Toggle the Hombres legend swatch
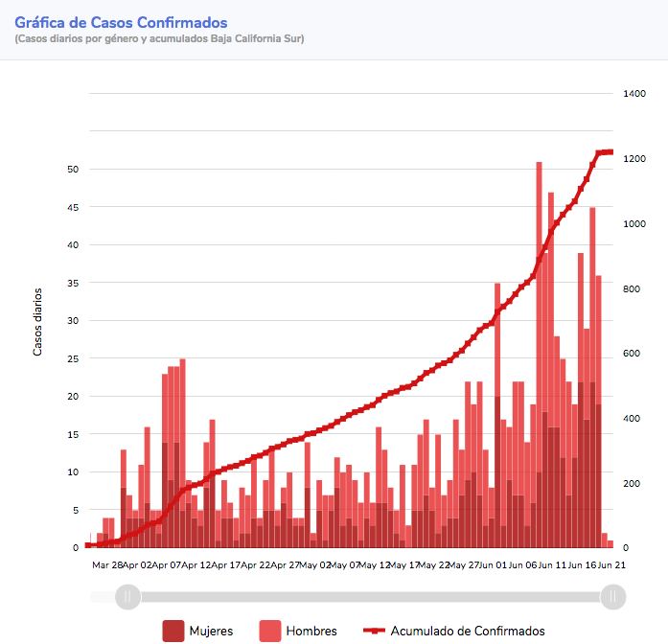The width and height of the screenshot is (668, 644). click(270, 631)
